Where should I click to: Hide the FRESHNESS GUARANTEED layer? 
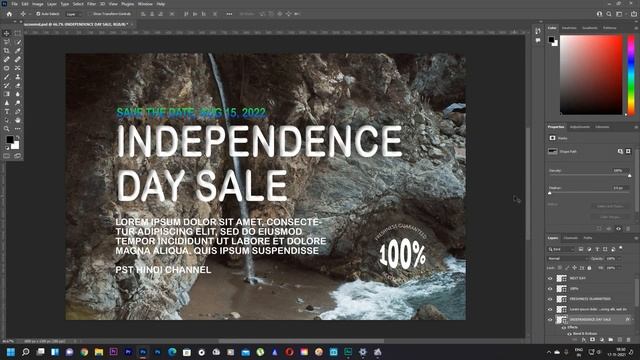(550, 299)
